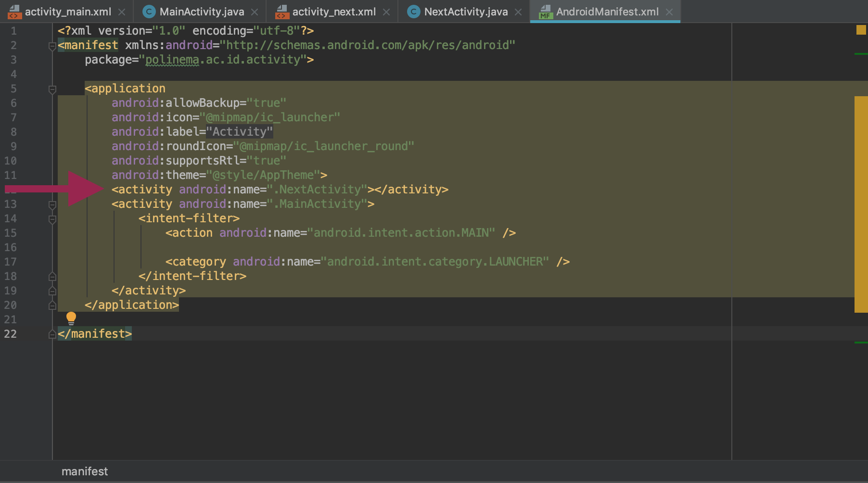The width and height of the screenshot is (868, 483).
Task: Click the manifest breadcrumb at the bottom
Action: (x=85, y=471)
